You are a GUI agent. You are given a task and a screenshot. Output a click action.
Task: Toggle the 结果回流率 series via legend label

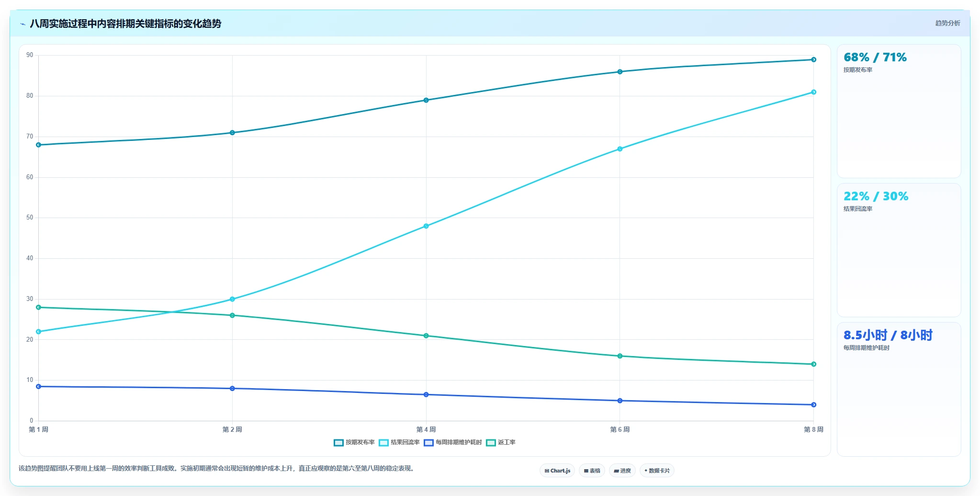pyautogui.click(x=405, y=442)
